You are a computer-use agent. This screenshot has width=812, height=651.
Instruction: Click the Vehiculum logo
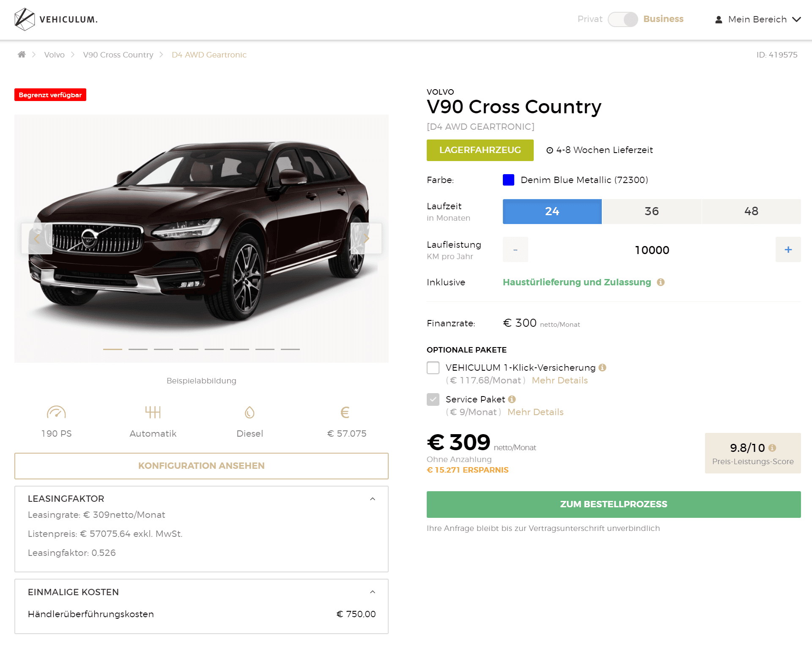(x=56, y=19)
